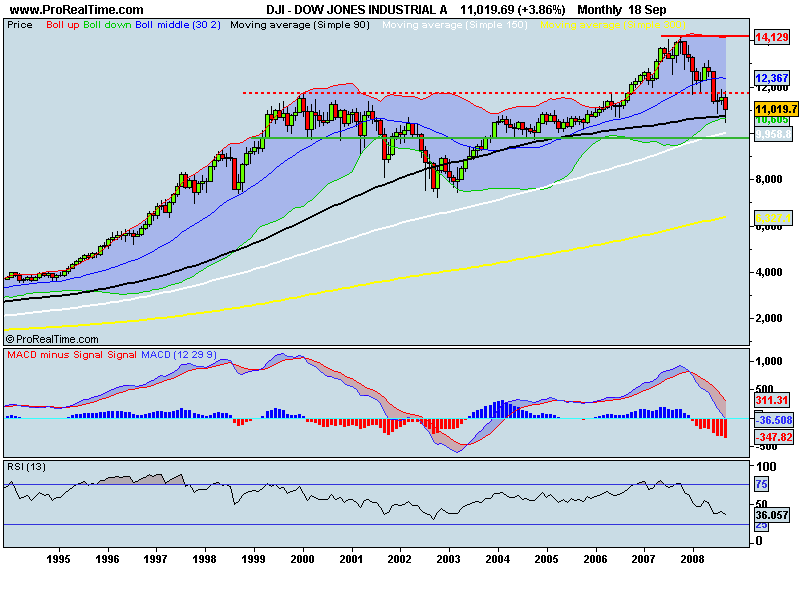Click the DJI - DOW JONES INDUSTRIAL A title
The width and height of the screenshot is (800, 600).
(x=357, y=10)
